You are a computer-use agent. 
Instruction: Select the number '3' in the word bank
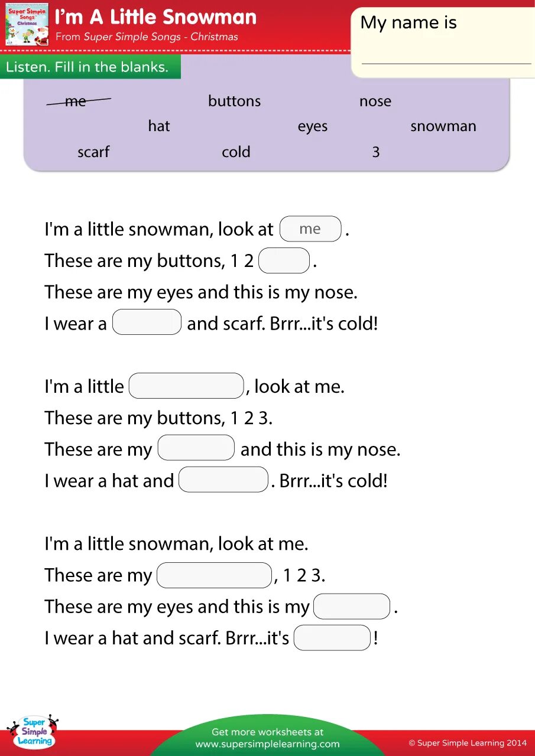(376, 152)
